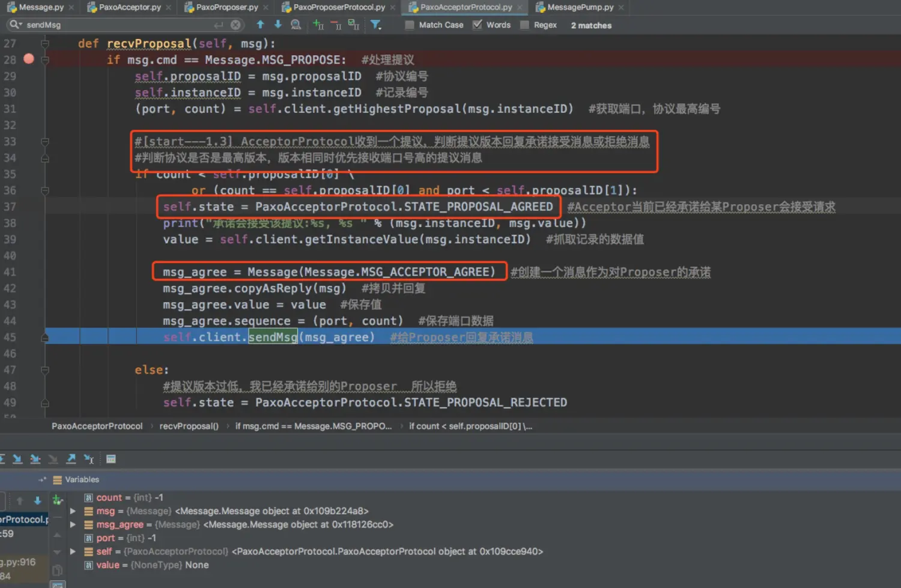Screen dimensions: 901x588
Task: Jump to next search occurrence arrow
Action: point(278,25)
